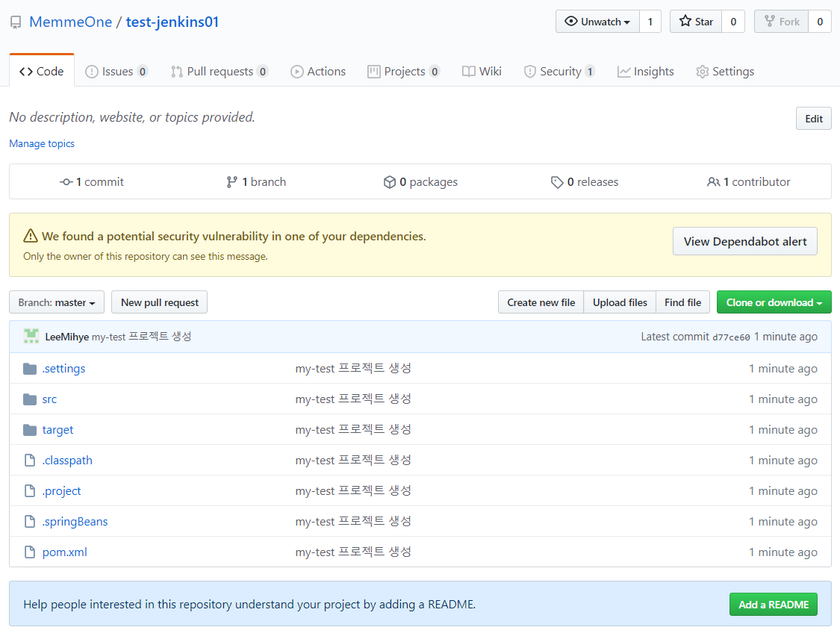Click the commit icon beside 1 commit
The width and height of the screenshot is (840, 633).
click(66, 182)
